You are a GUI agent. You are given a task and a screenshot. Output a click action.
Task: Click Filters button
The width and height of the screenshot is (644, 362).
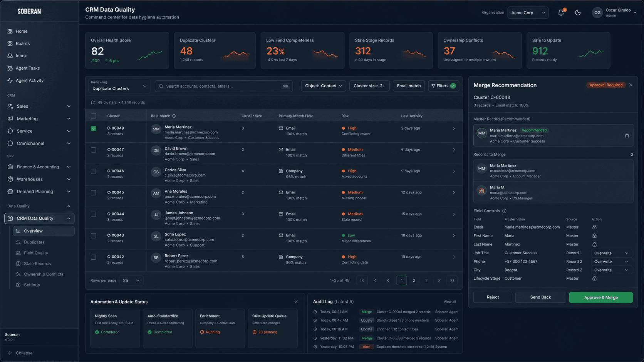(x=443, y=86)
